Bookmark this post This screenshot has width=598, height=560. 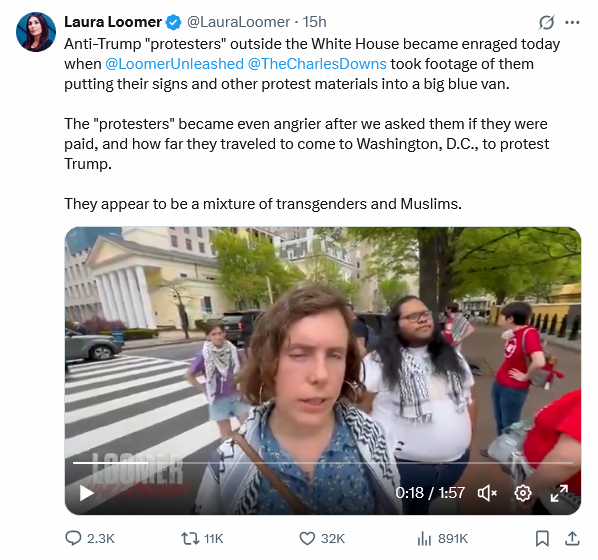point(542,538)
